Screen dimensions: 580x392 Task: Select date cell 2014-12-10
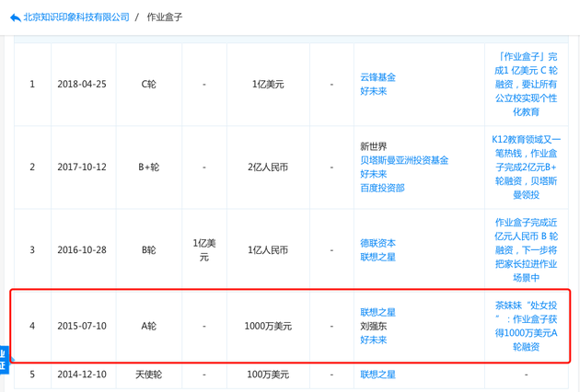pyautogui.click(x=82, y=375)
